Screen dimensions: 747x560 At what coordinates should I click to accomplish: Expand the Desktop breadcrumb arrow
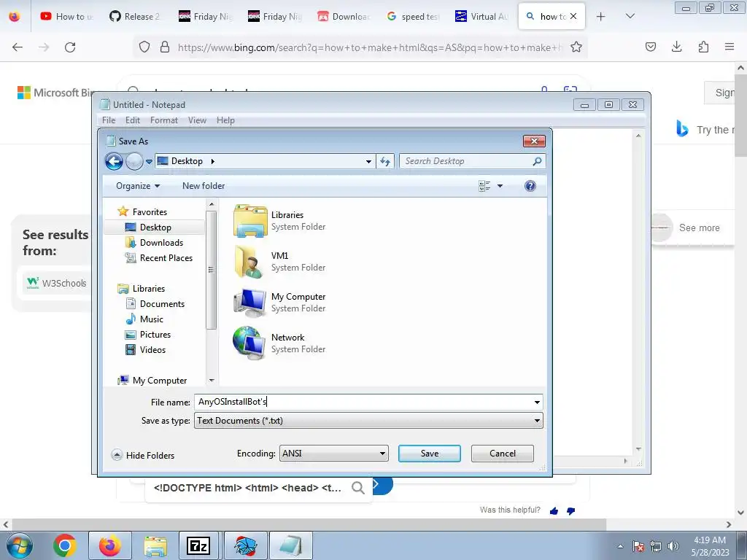coord(213,161)
